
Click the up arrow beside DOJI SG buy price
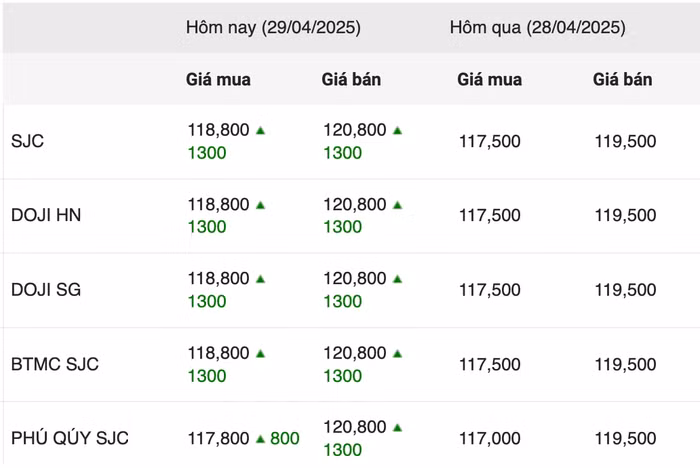click(x=260, y=279)
